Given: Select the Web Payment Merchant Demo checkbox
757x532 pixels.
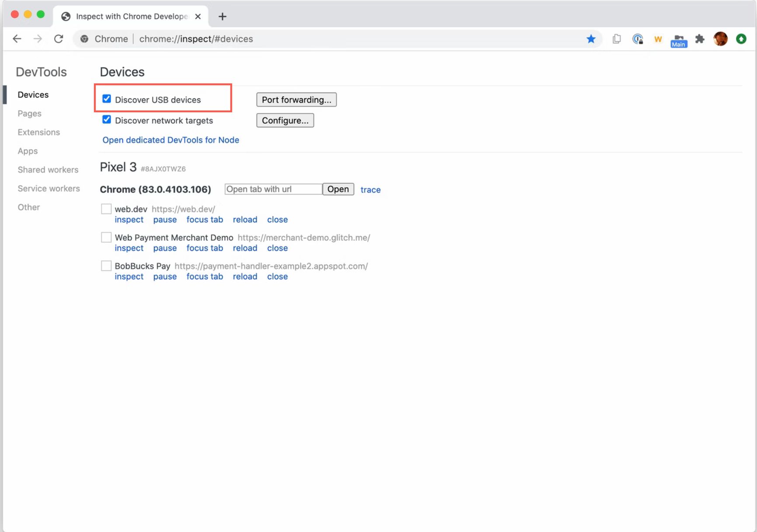Looking at the screenshot, I should tap(106, 237).
